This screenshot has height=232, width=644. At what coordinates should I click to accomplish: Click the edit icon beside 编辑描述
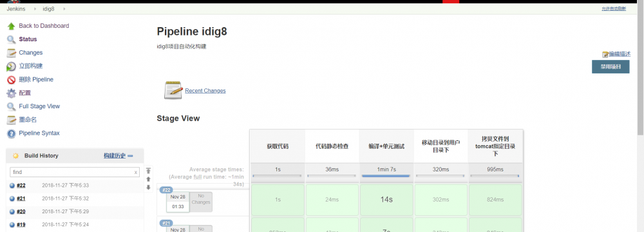coord(605,54)
